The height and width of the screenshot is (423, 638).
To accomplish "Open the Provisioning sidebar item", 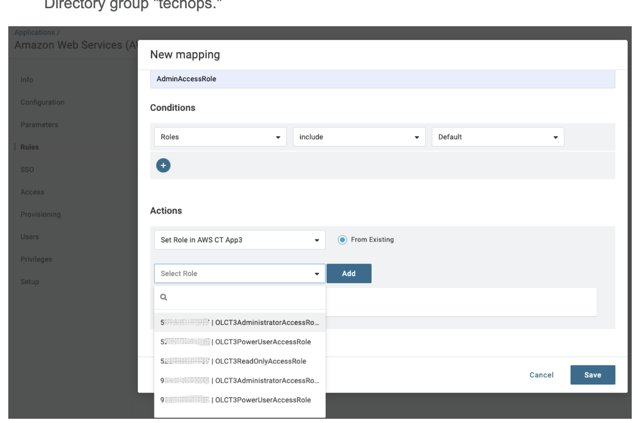I will (41, 214).
